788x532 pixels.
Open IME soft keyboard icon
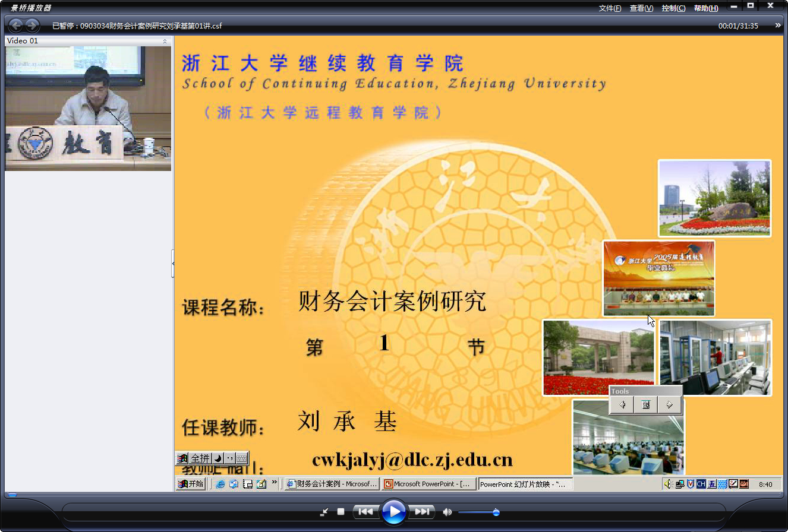click(241, 458)
